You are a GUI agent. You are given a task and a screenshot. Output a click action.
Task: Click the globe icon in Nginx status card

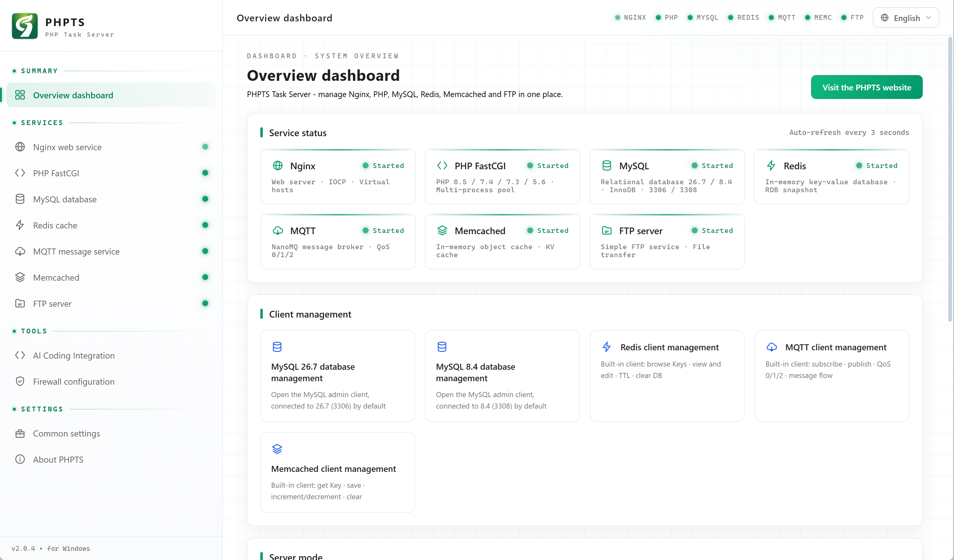click(278, 165)
